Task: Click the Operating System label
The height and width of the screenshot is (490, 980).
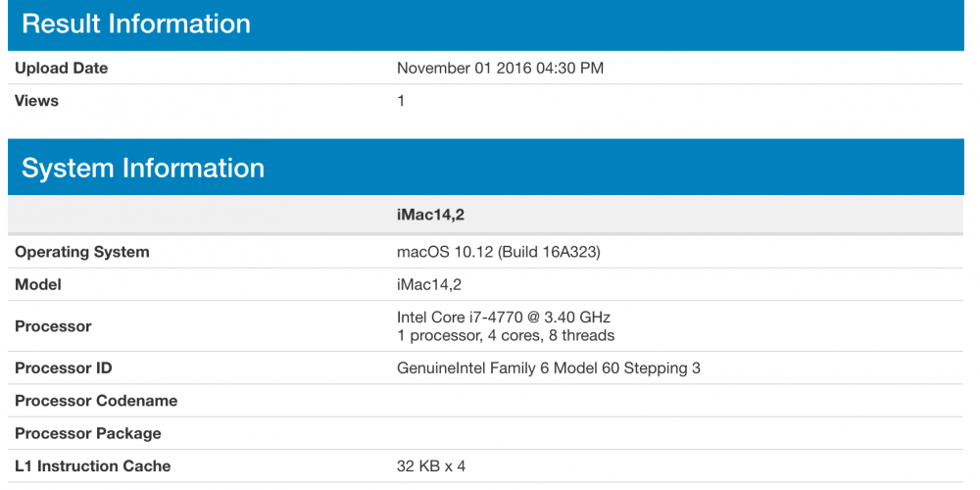Action: [x=82, y=253]
